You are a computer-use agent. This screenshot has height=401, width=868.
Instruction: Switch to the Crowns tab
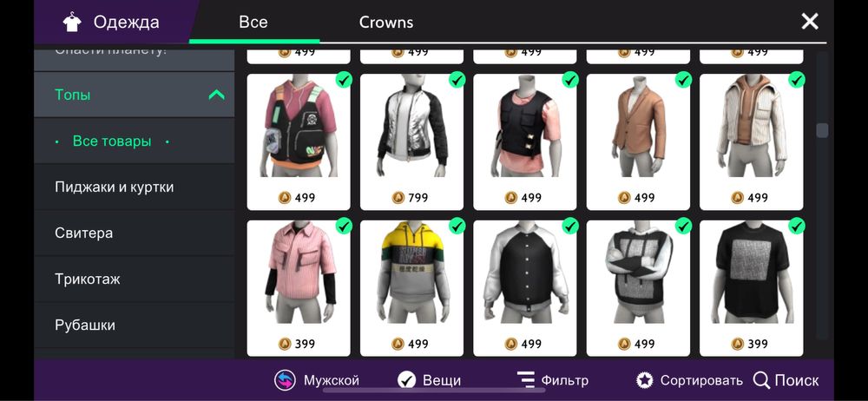coord(386,23)
